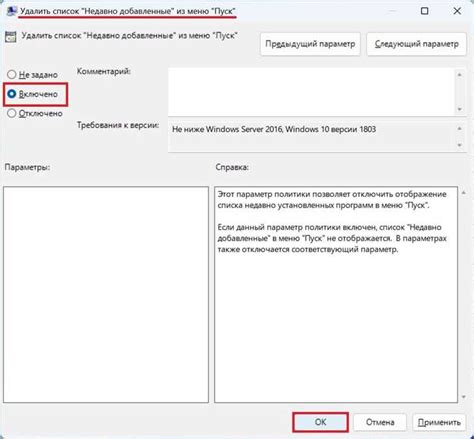Screen dimensions: 474x439
Task: Click comment field scroll down arrow
Action: (460, 109)
